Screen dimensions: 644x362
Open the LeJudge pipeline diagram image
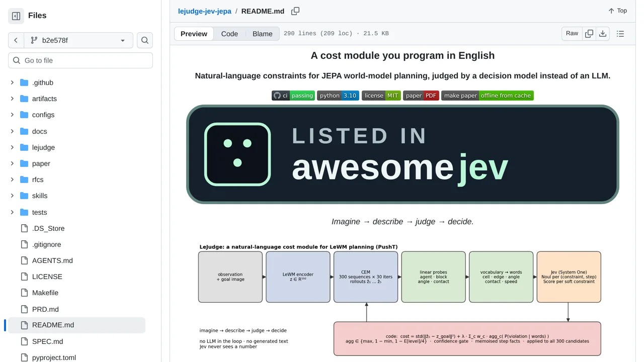pyautogui.click(x=400, y=300)
